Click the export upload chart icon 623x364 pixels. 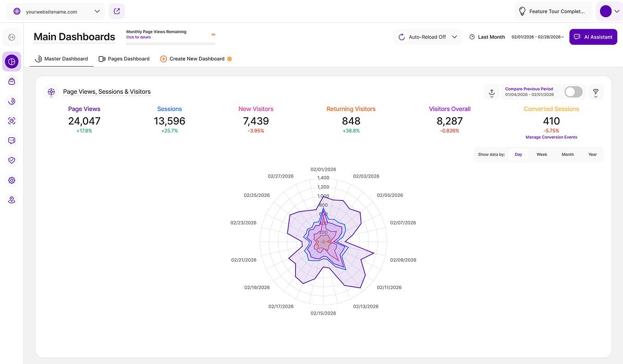[x=491, y=92]
